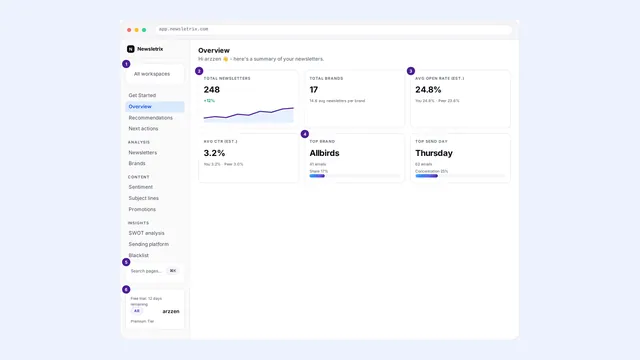
Task: Click the Total Newsletters 248 value
Action: coord(212,90)
